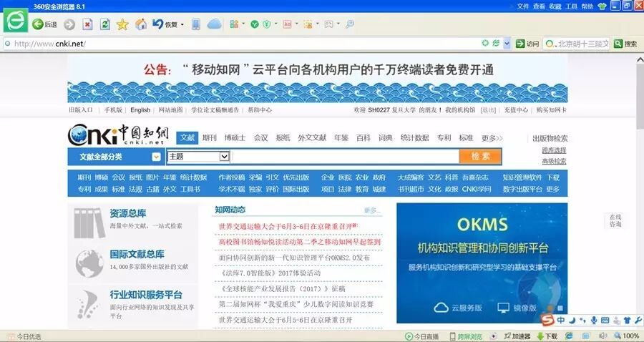Click the 360 browser green e logo

coord(16,21)
